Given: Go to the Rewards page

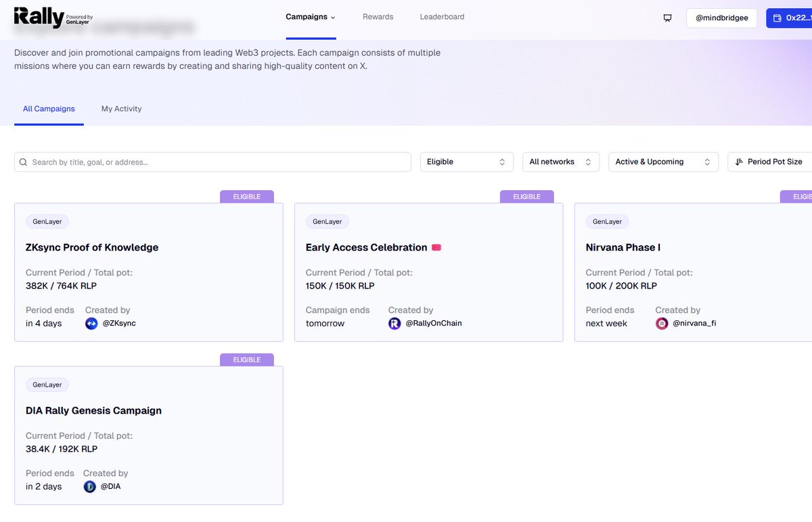Looking at the screenshot, I should 378,17.
